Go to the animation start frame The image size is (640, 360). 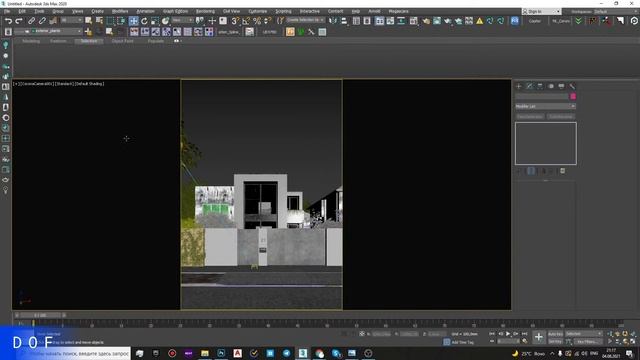492,334
